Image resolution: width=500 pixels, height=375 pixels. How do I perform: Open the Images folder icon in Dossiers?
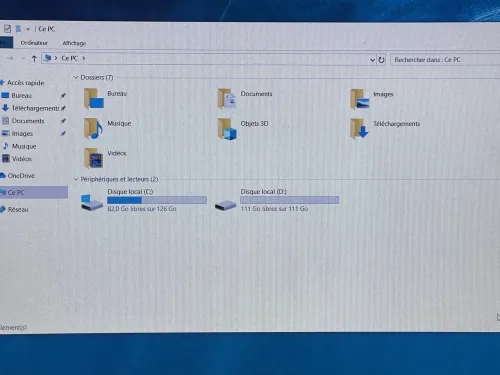pos(360,99)
